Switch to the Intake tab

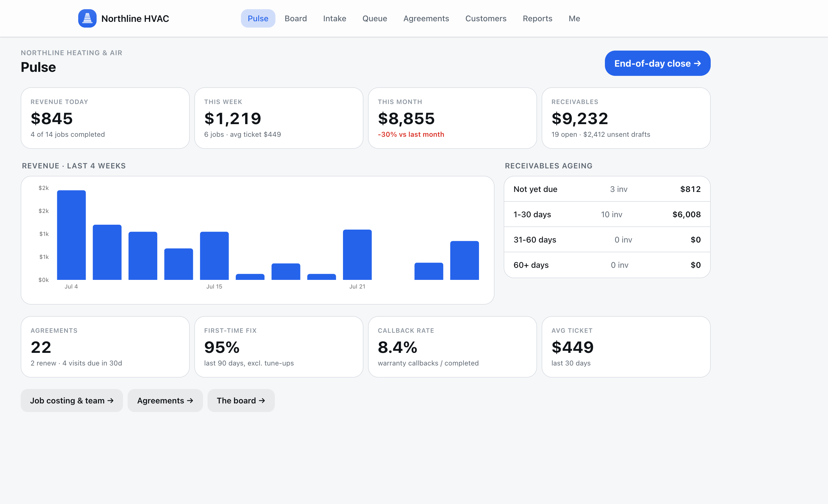coord(334,18)
